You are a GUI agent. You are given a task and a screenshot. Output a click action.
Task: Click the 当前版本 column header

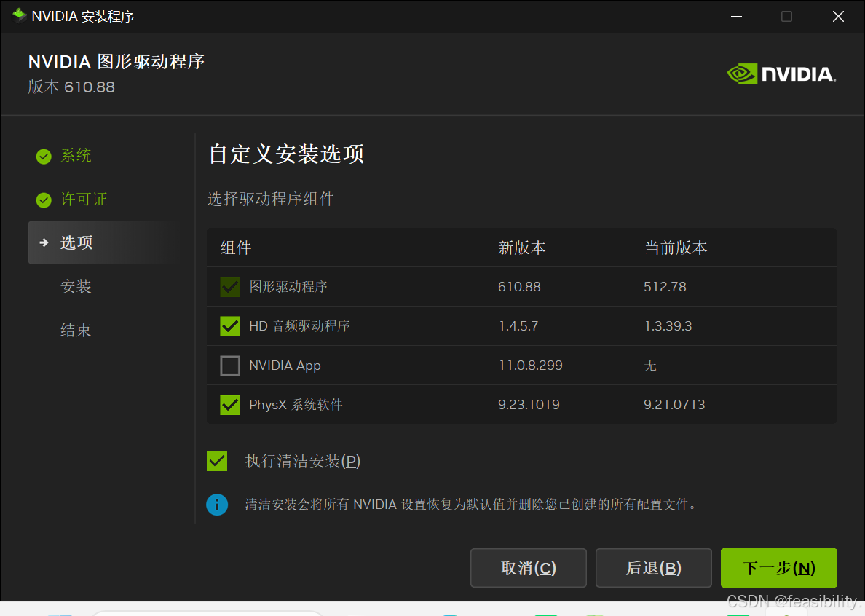pyautogui.click(x=676, y=248)
